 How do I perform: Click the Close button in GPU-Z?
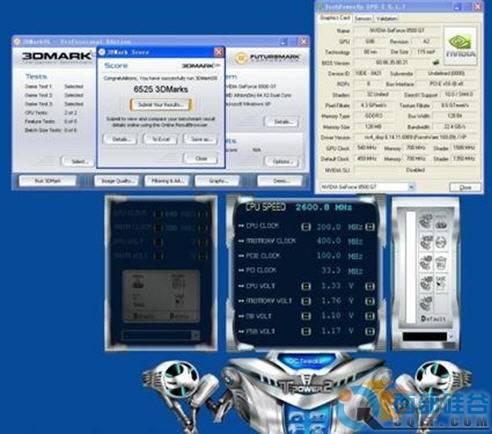pyautogui.click(x=465, y=187)
